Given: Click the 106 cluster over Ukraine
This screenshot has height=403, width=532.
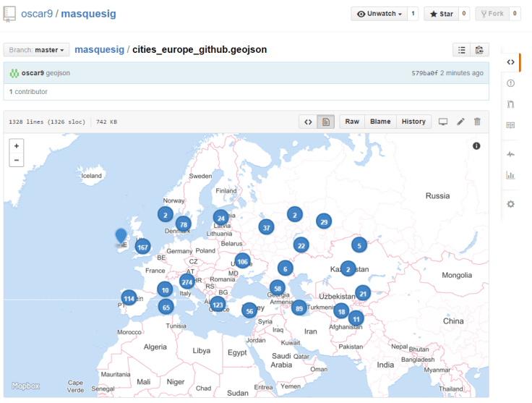Looking at the screenshot, I should [x=242, y=261].
